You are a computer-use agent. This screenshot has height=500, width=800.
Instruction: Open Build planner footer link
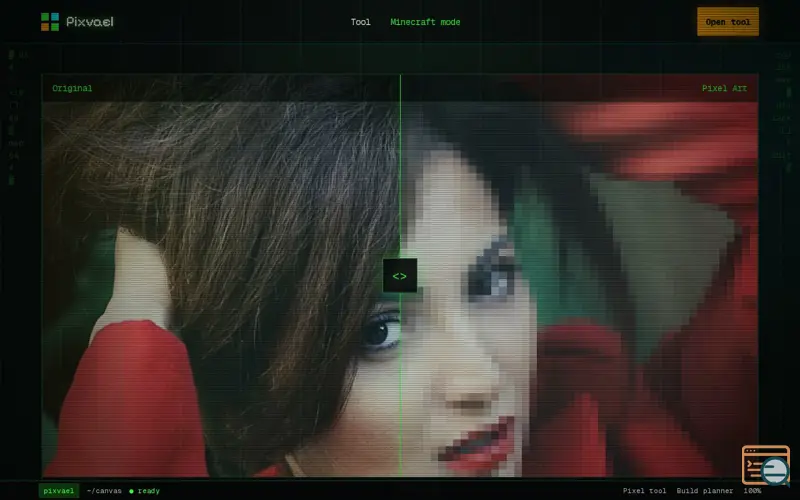point(705,491)
